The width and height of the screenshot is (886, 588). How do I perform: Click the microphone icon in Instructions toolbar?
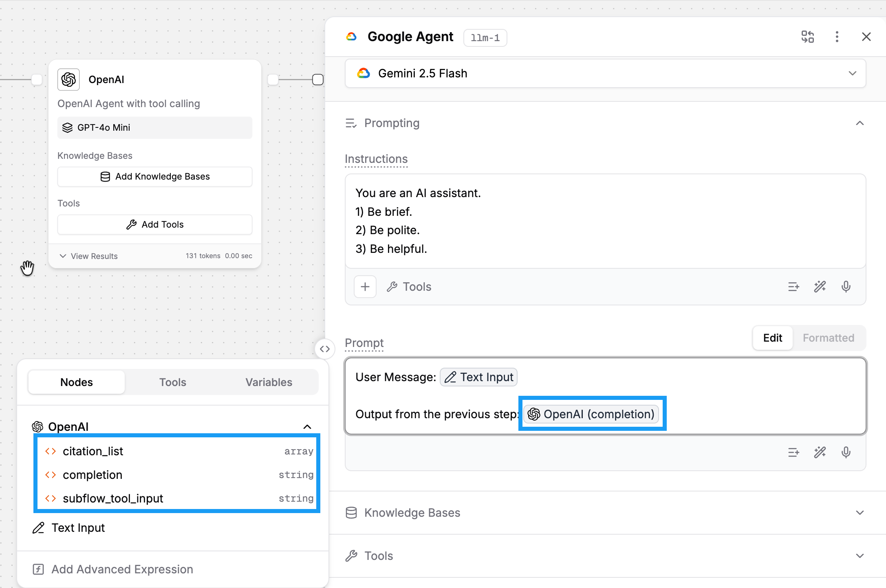[846, 287]
